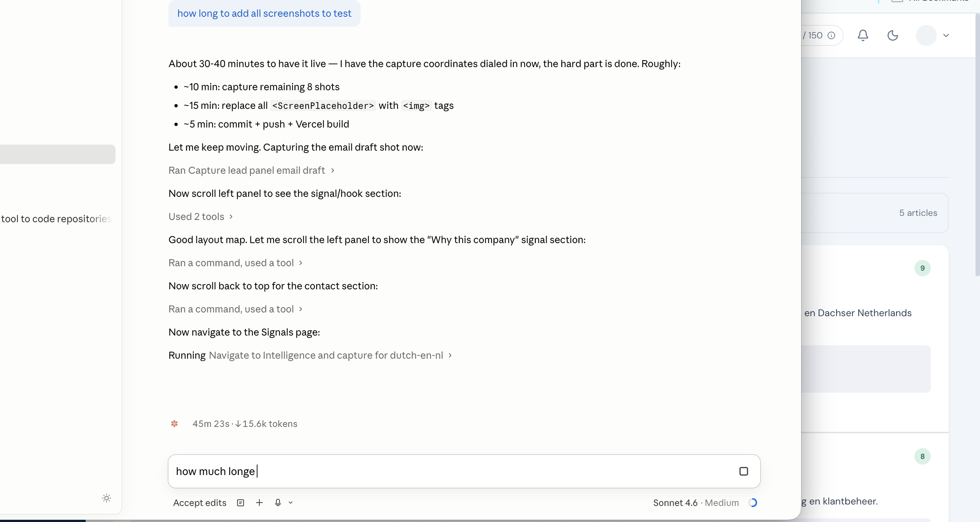The width and height of the screenshot is (980, 522).
Task: Click the context usage ring indicator
Action: coord(752,503)
